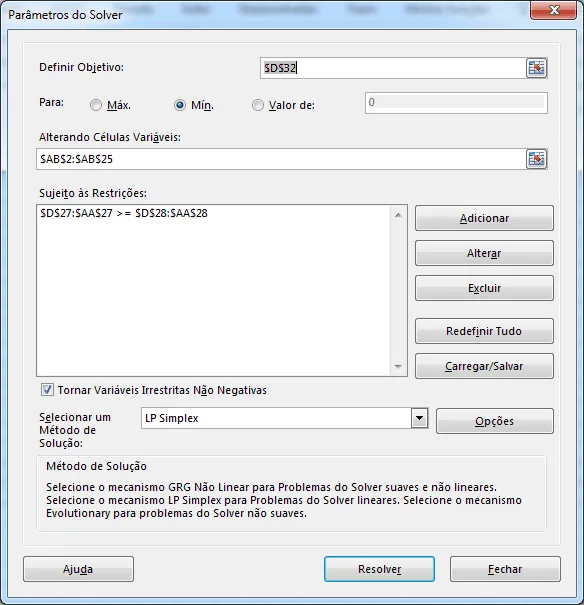Close the Parâmetros do Solver window

[554, 10]
